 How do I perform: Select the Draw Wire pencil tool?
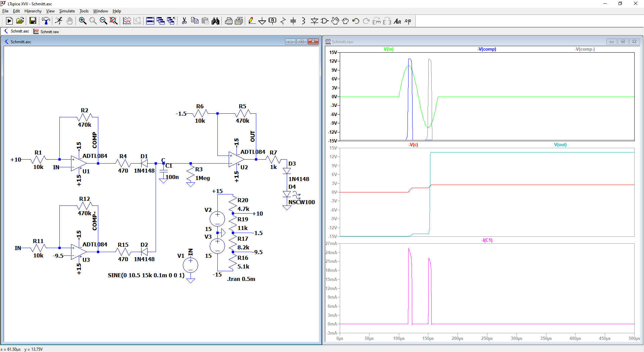click(x=252, y=21)
